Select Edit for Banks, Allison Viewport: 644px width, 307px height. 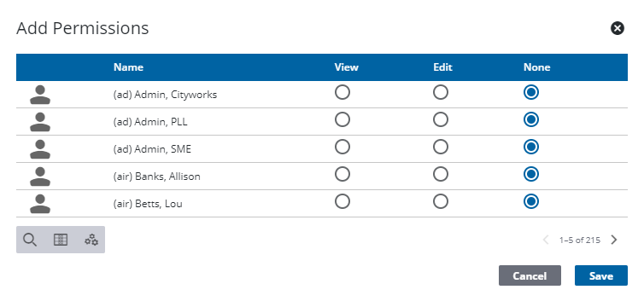pyautogui.click(x=441, y=174)
